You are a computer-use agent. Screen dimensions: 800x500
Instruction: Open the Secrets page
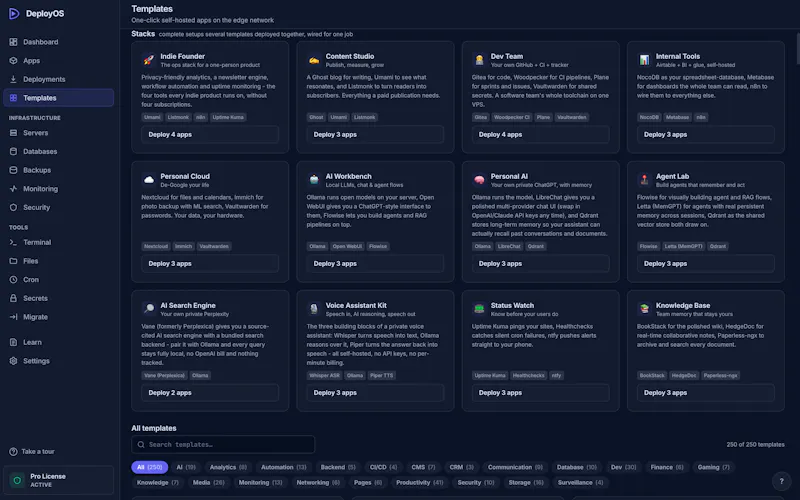coord(59,298)
